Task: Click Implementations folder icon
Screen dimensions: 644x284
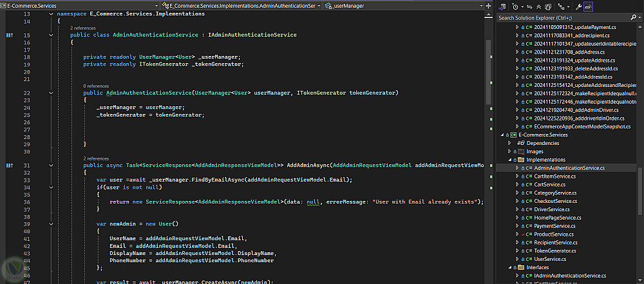Action: click(521, 160)
